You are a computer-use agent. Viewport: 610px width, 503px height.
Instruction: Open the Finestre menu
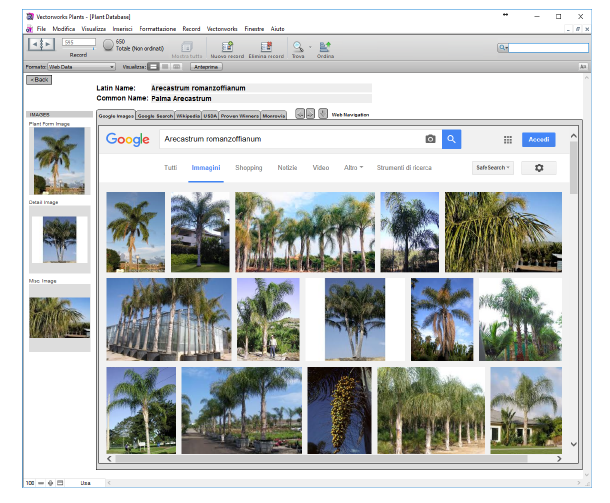click(254, 29)
